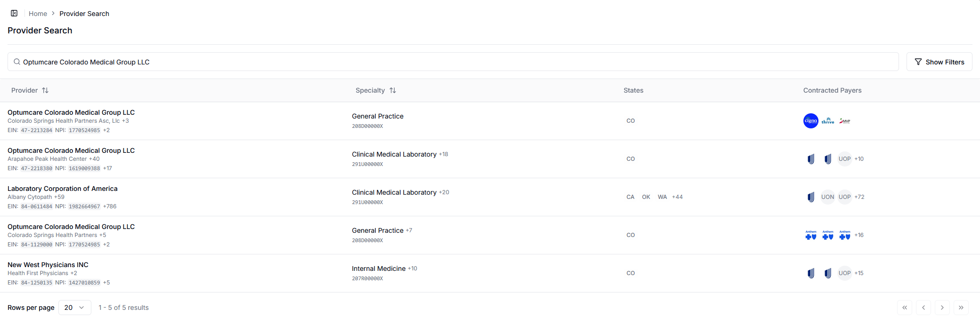Viewport: 980px width, 316px height.
Task: Click the search magnifier icon
Action: click(x=17, y=62)
